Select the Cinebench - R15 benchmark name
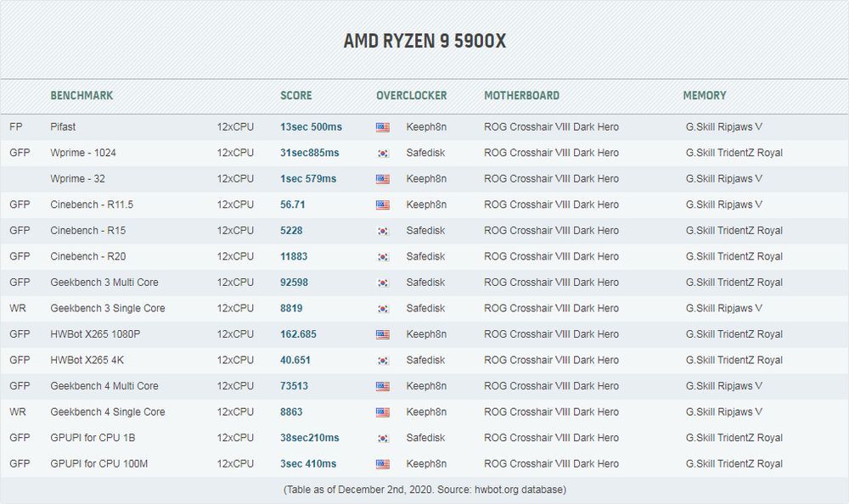849x504 pixels. pos(87,231)
